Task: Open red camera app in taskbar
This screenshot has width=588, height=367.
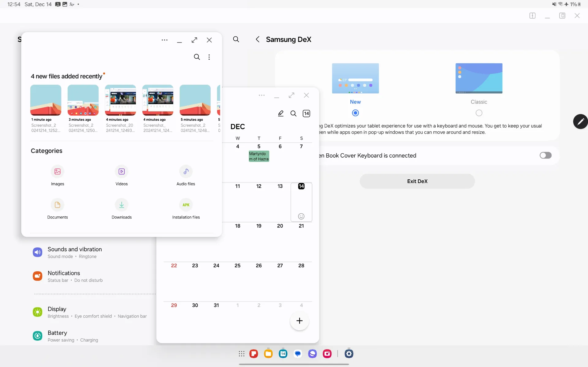Action: tap(327, 354)
